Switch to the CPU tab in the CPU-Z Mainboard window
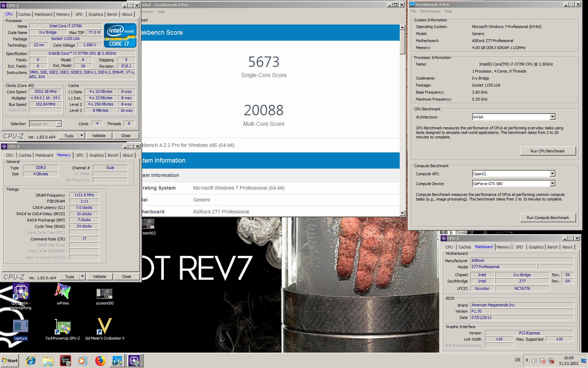The height and width of the screenshot is (368, 588). (449, 247)
